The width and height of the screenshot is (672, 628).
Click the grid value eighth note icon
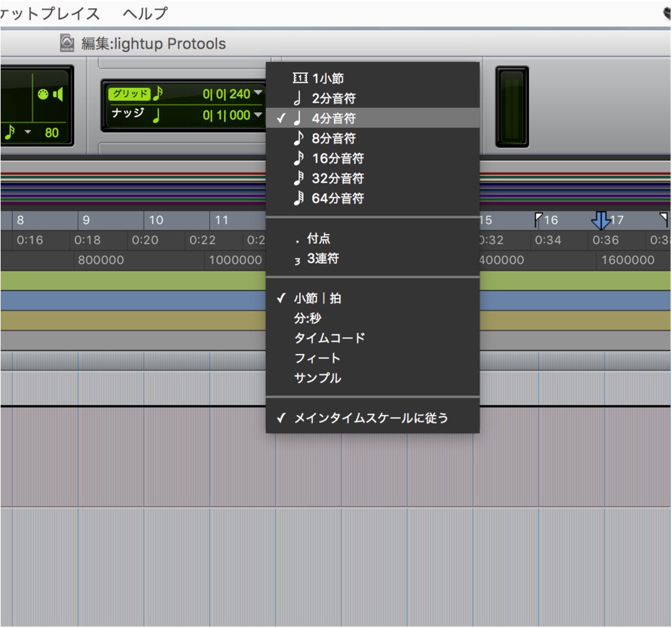click(158, 93)
